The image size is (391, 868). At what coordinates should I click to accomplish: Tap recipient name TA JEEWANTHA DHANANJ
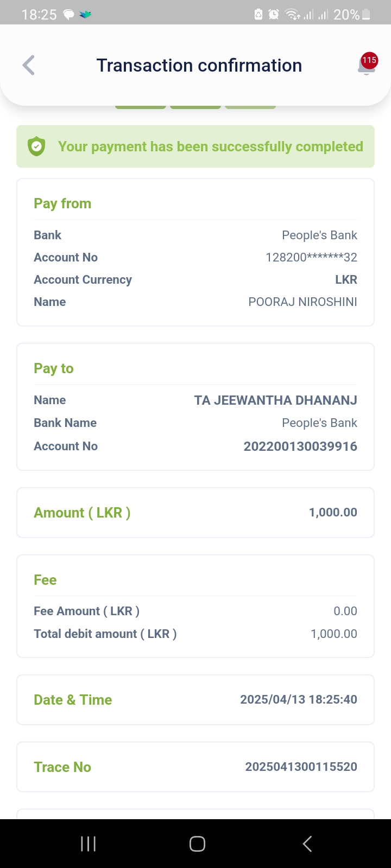click(x=275, y=400)
